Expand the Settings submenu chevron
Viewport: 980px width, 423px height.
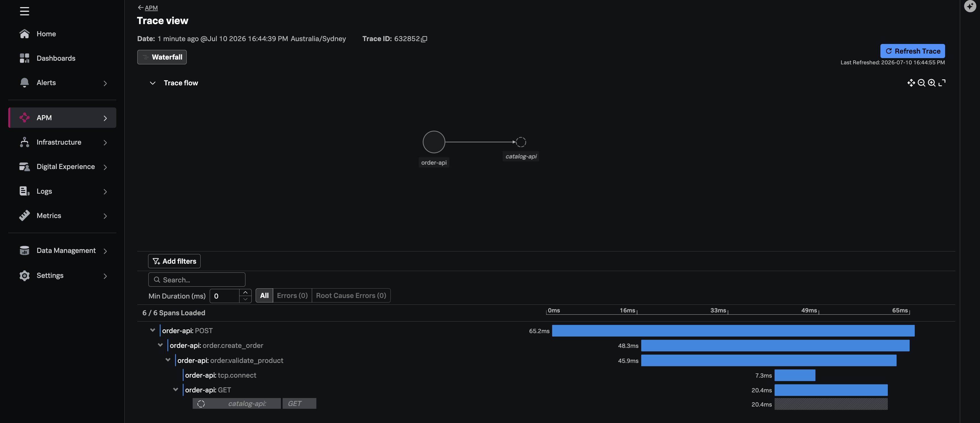point(105,276)
